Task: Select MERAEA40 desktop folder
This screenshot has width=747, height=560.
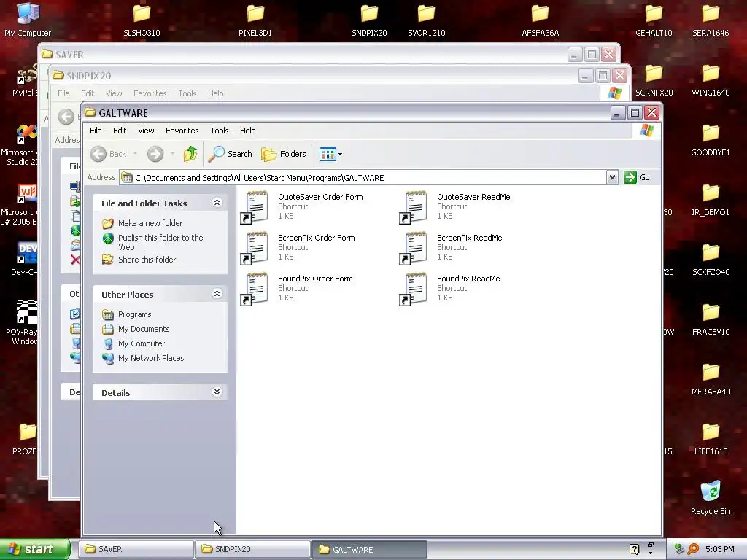Action: coord(711,379)
